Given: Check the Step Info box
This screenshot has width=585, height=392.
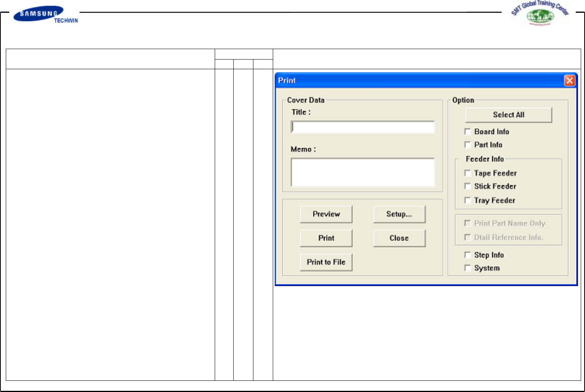Looking at the screenshot, I should click(x=468, y=255).
